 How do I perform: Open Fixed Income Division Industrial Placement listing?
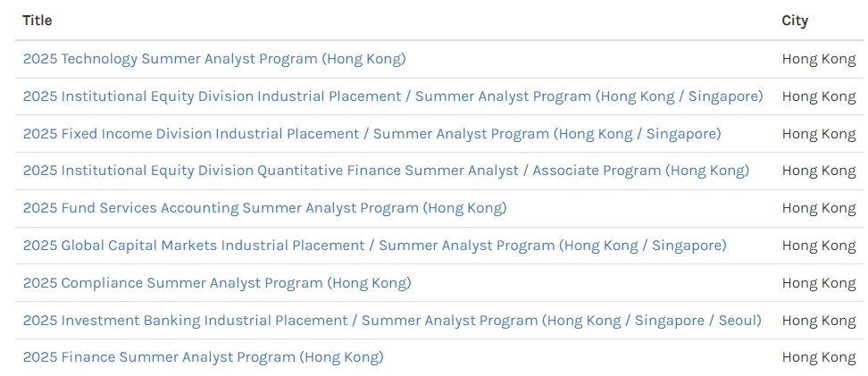pyautogui.click(x=372, y=134)
